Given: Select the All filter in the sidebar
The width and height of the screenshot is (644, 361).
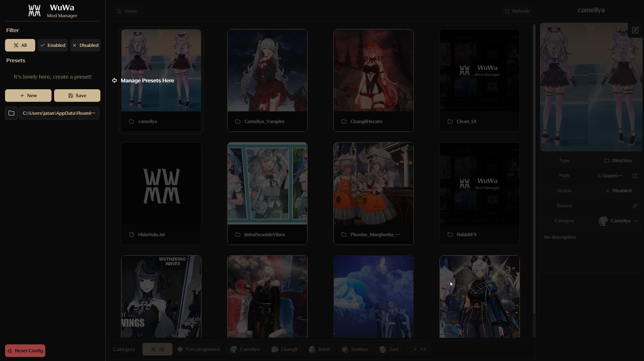Looking at the screenshot, I should coord(20,45).
